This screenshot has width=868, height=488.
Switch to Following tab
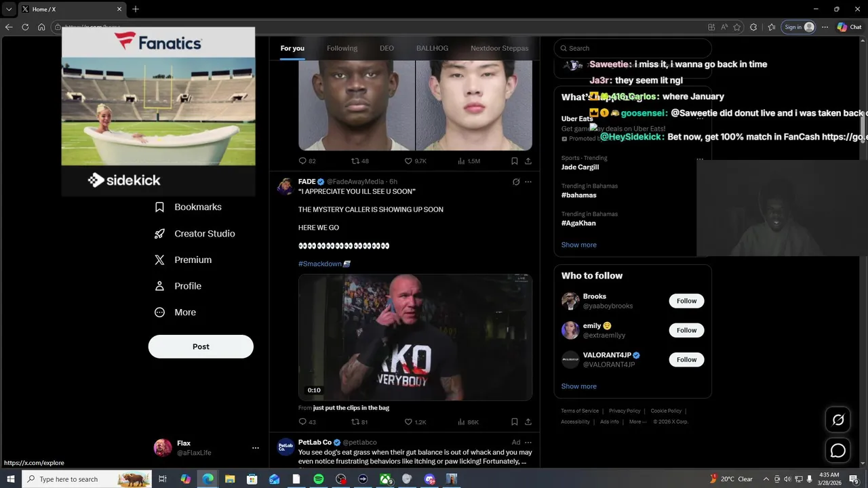(342, 48)
